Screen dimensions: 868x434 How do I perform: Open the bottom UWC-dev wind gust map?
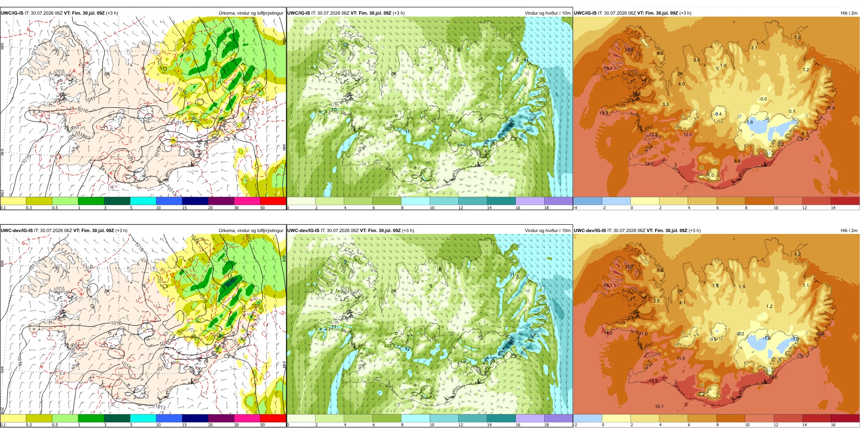(x=429, y=324)
